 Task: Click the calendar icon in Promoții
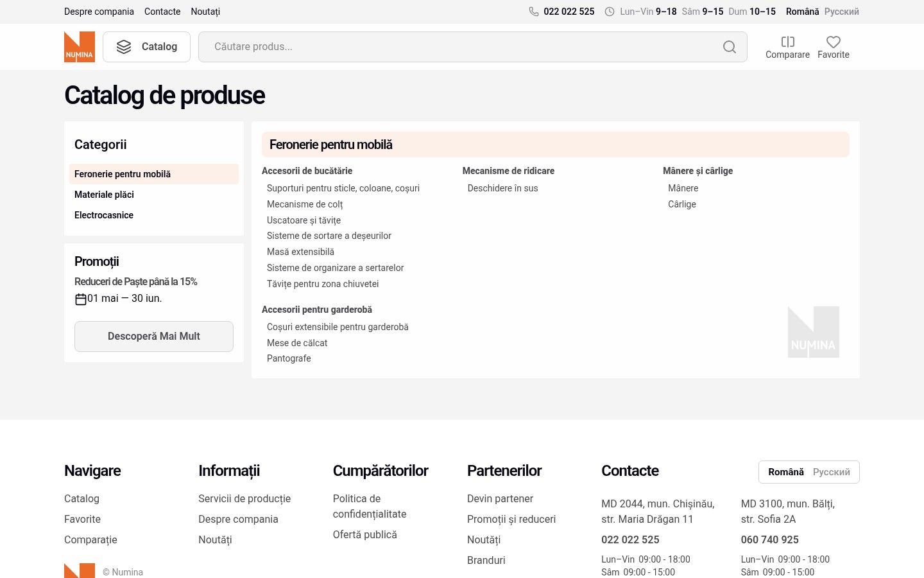(81, 299)
